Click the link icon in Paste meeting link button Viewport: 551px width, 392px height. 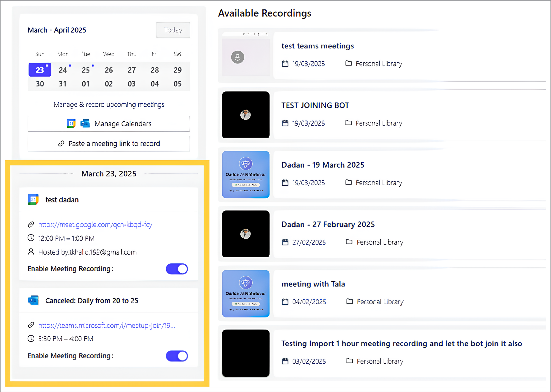61,144
